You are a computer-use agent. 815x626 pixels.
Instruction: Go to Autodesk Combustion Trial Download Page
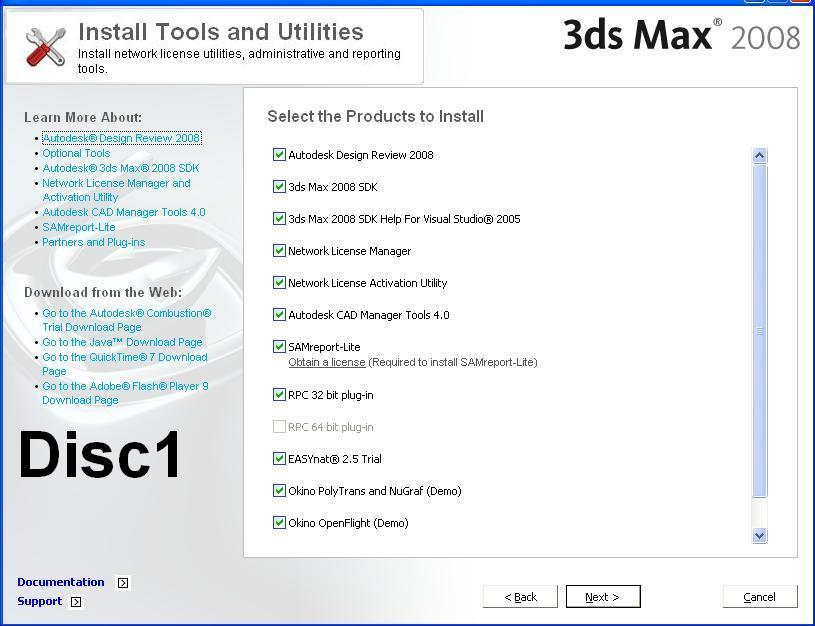127,320
